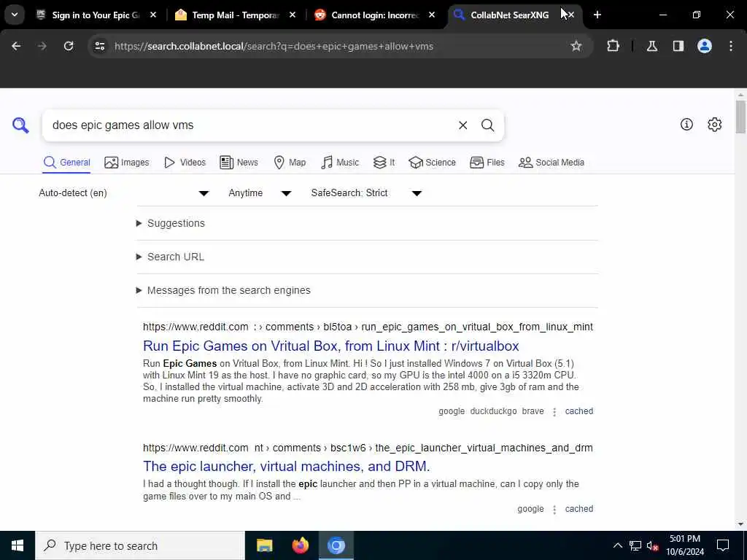Open the Auto-detect (en) language dropdown
This screenshot has width=747, height=560.
[x=124, y=192]
